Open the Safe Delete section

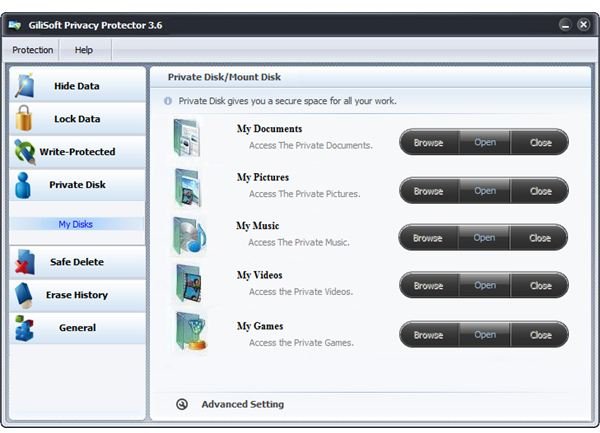77,262
